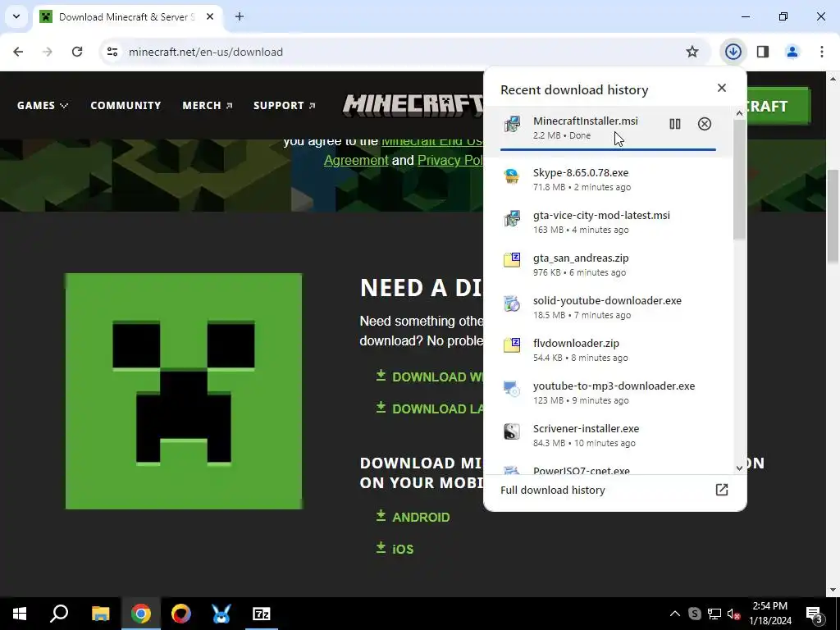Click the download list scroll down arrow
The height and width of the screenshot is (630, 840).
coord(739,468)
